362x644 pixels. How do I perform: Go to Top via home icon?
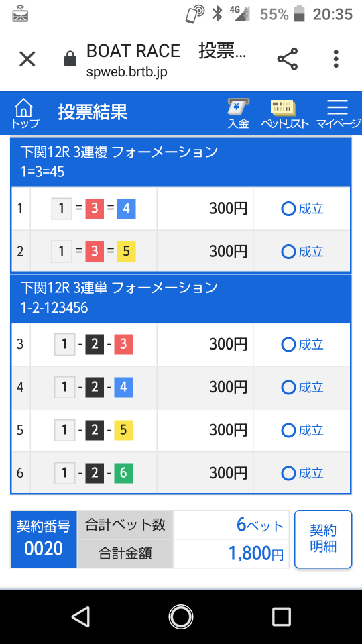coord(25,113)
